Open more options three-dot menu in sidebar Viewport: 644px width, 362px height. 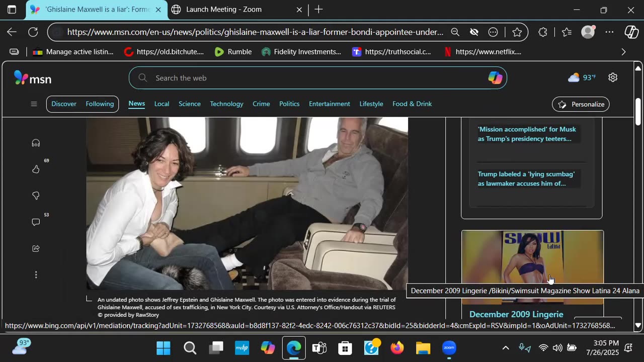point(36,275)
